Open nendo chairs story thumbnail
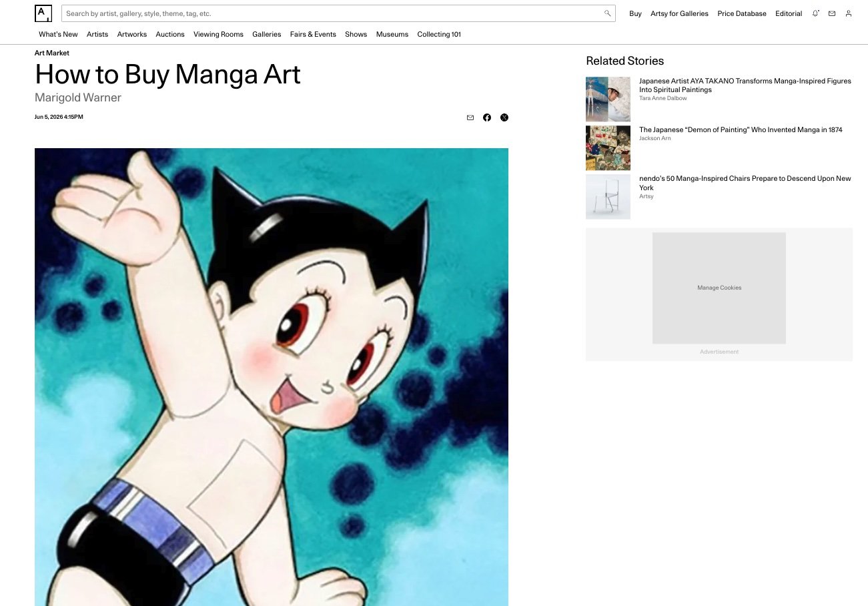 tap(608, 197)
